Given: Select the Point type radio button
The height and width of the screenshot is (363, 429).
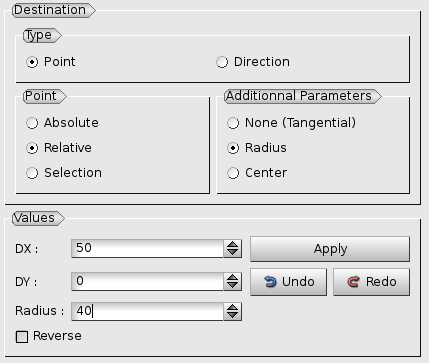Looking at the screenshot, I should [32, 62].
